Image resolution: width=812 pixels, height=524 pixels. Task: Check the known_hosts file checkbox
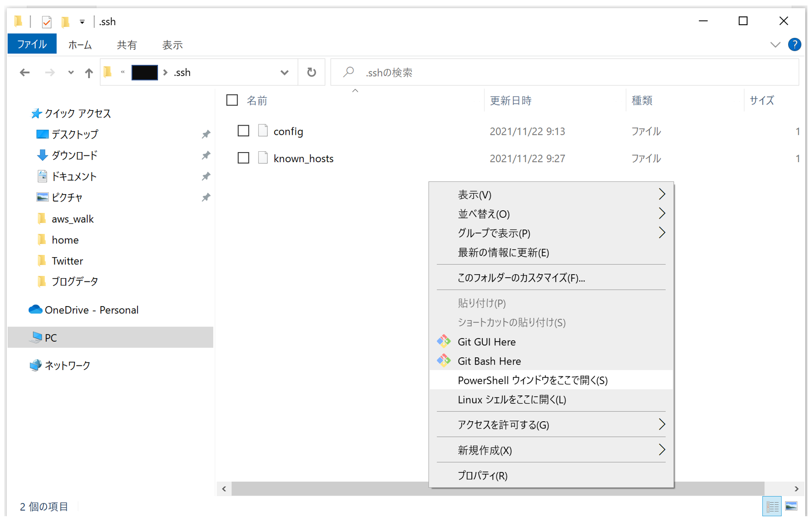pyautogui.click(x=243, y=158)
